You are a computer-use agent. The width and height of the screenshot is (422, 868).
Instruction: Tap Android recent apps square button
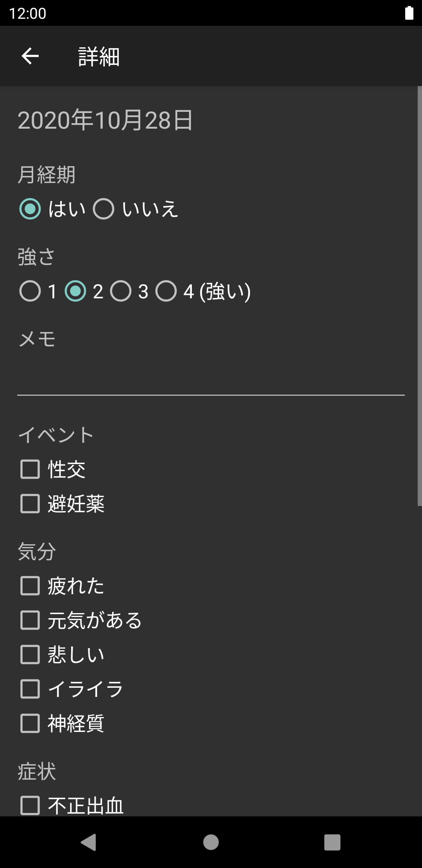(x=332, y=842)
